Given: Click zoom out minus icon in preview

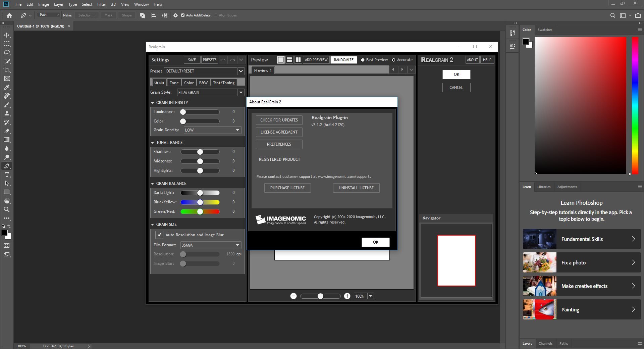Looking at the screenshot, I should pos(293,296).
